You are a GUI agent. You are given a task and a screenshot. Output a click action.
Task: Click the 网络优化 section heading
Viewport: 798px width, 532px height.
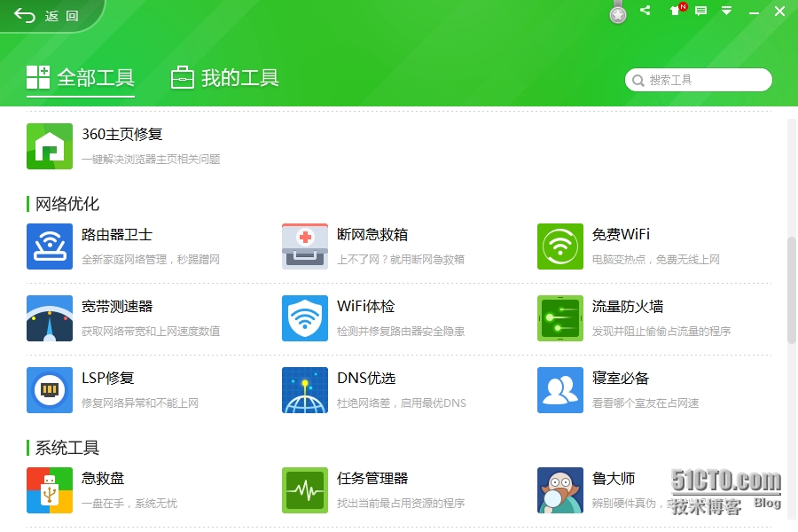tap(66, 204)
